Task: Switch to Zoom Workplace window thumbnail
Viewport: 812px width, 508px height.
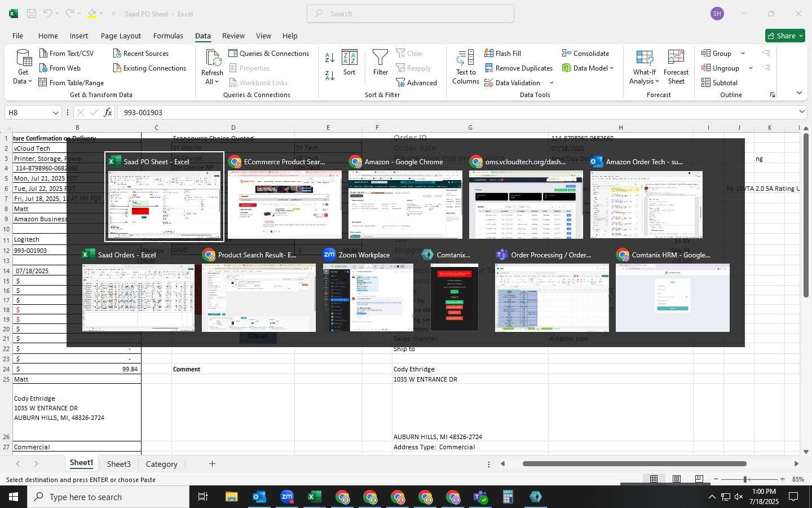Action: click(368, 297)
